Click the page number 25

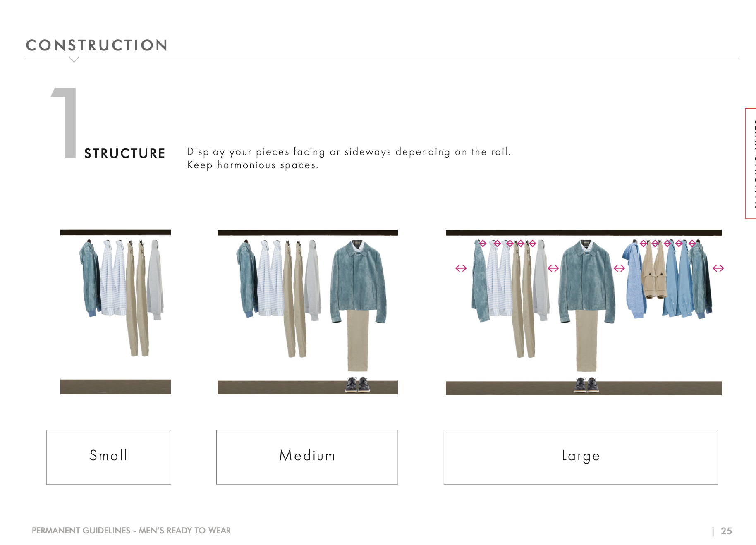coord(726,531)
